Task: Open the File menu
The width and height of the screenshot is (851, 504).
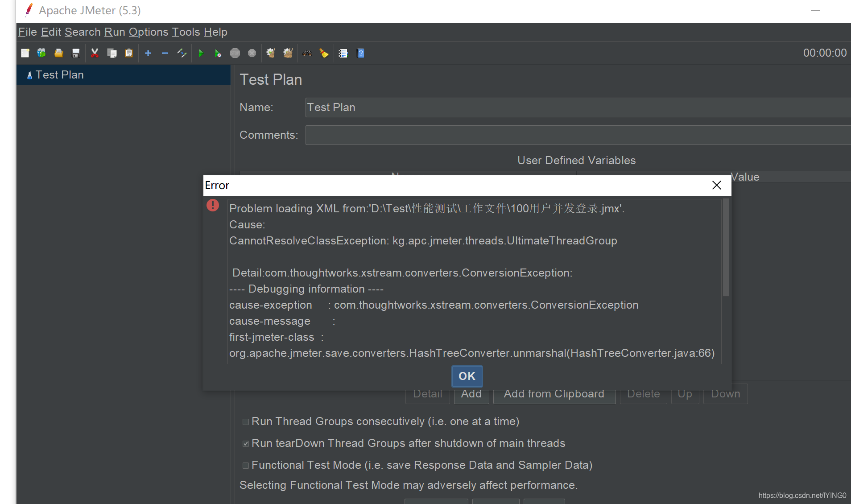Action: (x=27, y=32)
